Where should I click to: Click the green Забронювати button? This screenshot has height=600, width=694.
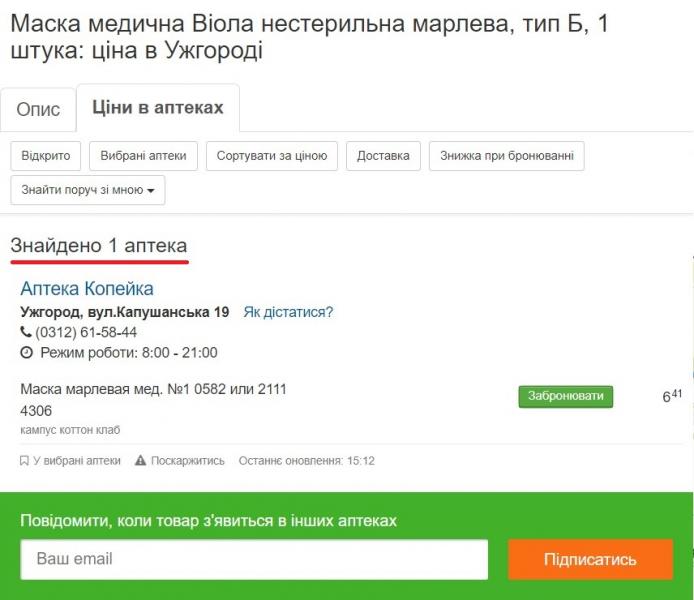pos(566,396)
